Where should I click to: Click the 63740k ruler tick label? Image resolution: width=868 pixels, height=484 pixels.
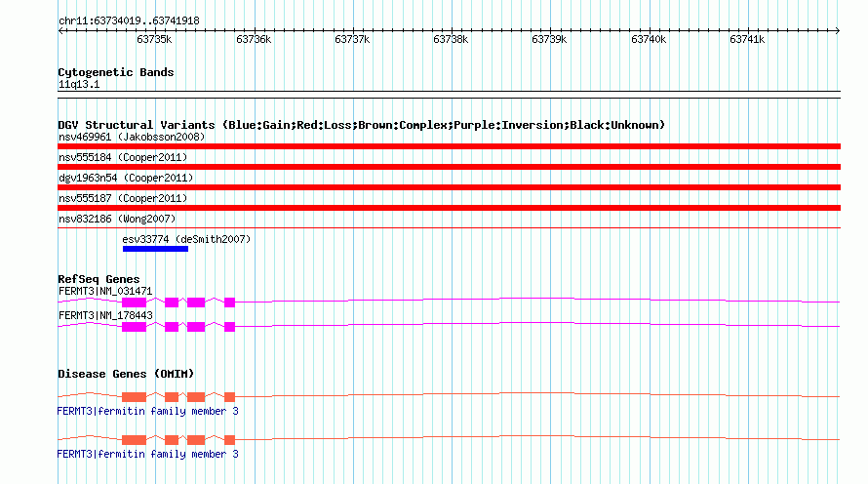click(649, 39)
